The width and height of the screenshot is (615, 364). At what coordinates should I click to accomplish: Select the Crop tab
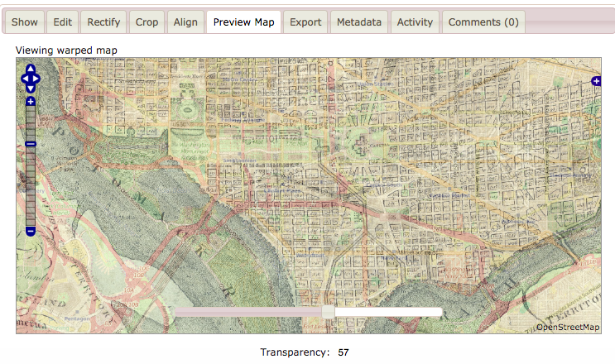147,22
